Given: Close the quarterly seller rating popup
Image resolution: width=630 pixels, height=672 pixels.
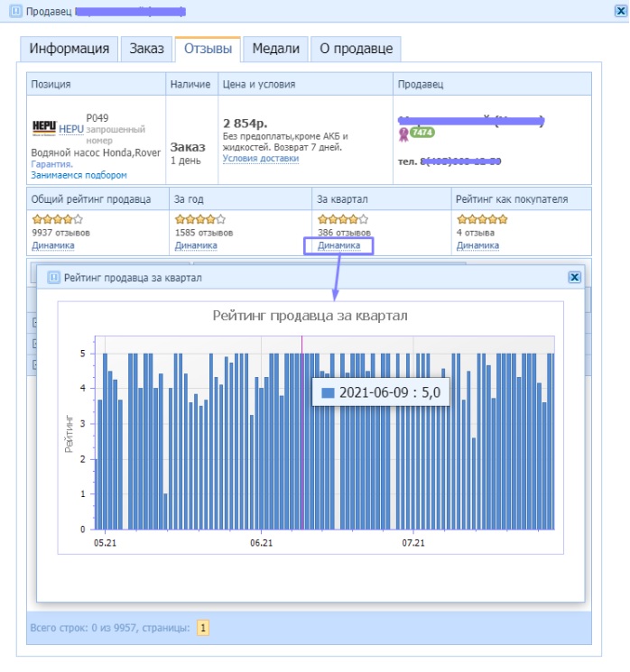Looking at the screenshot, I should (573, 278).
